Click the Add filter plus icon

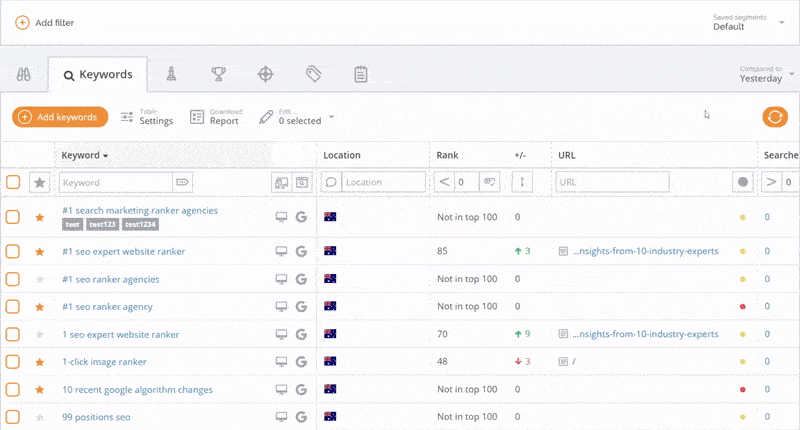pos(22,22)
